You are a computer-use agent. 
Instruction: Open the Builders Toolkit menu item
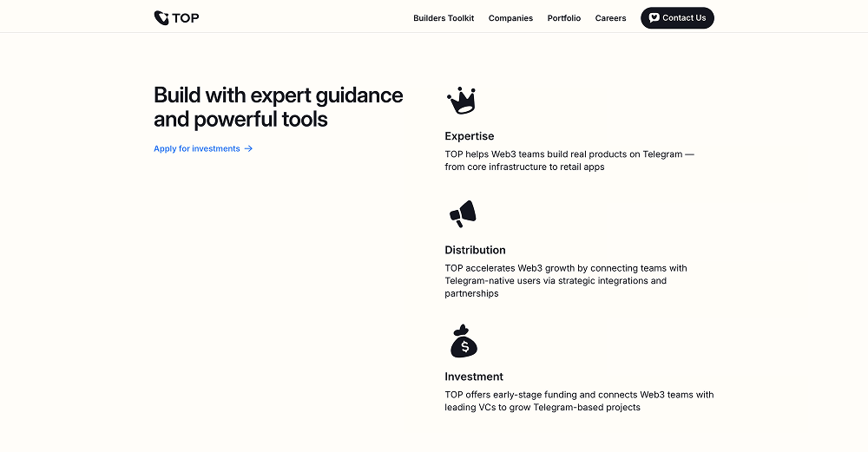tap(444, 17)
